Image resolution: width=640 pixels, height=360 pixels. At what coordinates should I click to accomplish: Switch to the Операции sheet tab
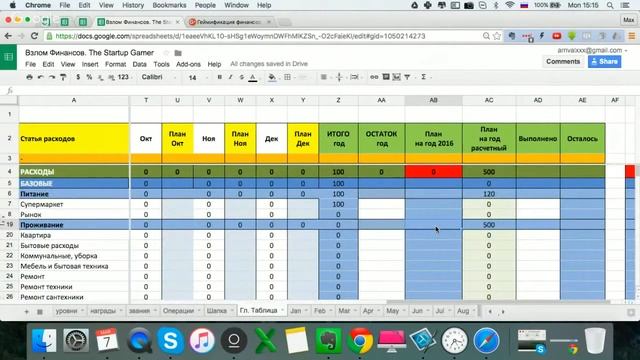[178, 311]
